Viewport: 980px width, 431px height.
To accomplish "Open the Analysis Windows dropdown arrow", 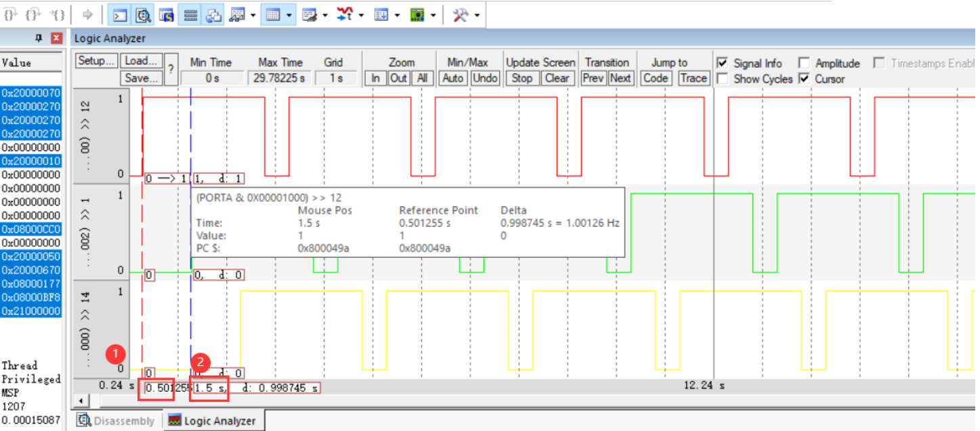I will (361, 15).
